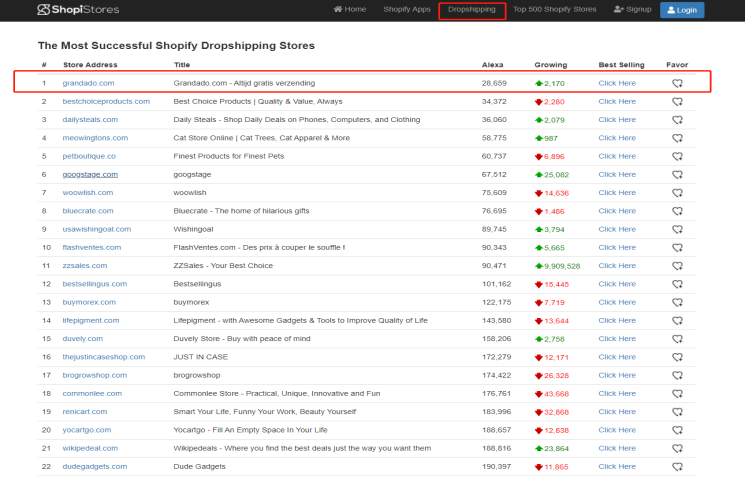Viewport: 746px width, 478px height.
Task: Add bestchoiceproducts.com to favorites
Action: click(x=677, y=102)
